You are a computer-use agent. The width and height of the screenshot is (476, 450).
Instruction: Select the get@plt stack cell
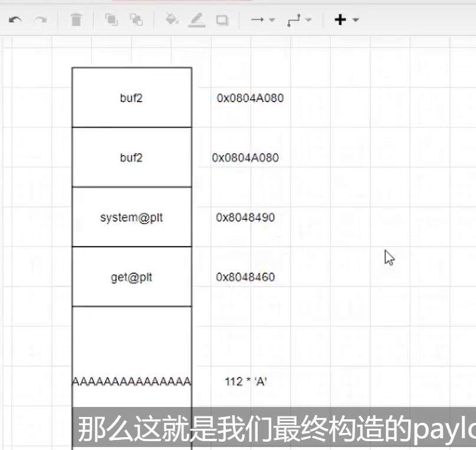(132, 277)
